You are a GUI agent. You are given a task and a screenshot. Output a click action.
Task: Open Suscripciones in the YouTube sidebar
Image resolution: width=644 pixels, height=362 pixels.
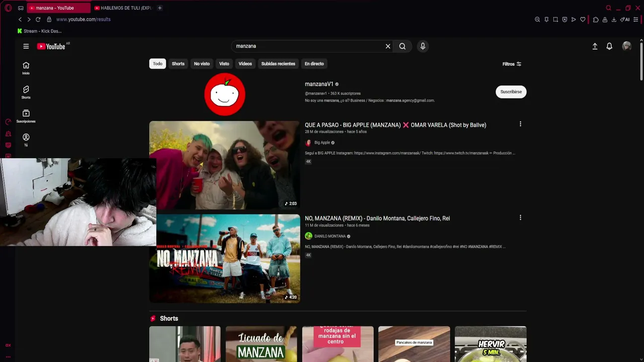click(26, 116)
